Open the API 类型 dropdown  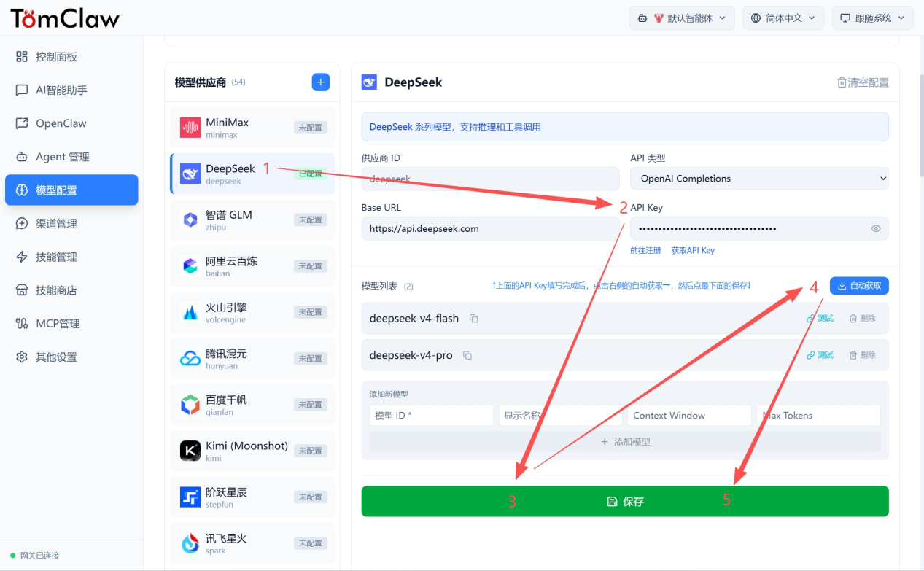[x=759, y=179]
